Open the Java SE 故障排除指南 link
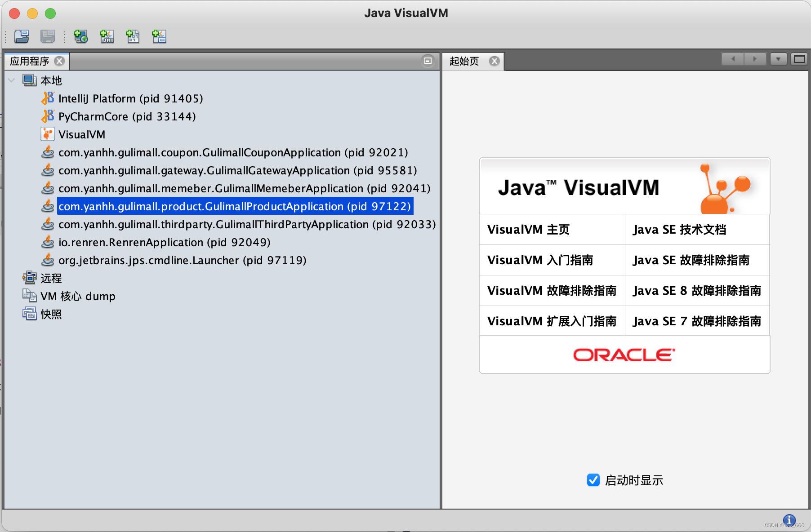The image size is (811, 532). point(691,260)
